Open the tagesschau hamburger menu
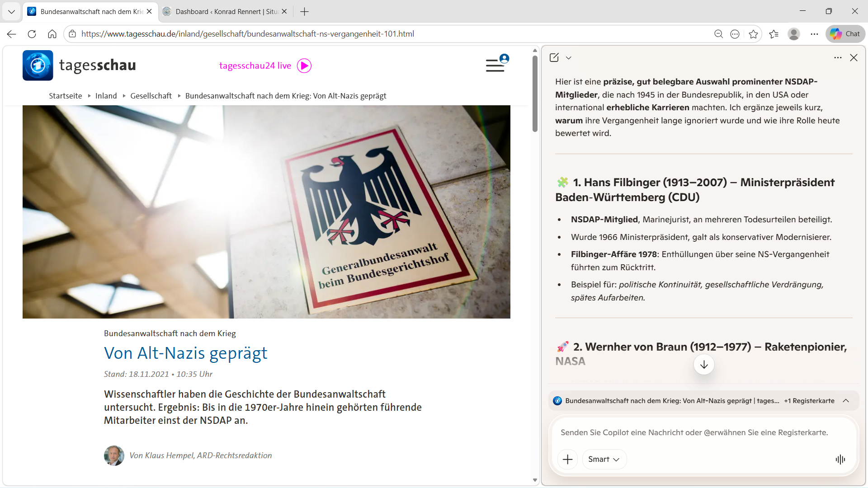The image size is (868, 488). point(495,66)
